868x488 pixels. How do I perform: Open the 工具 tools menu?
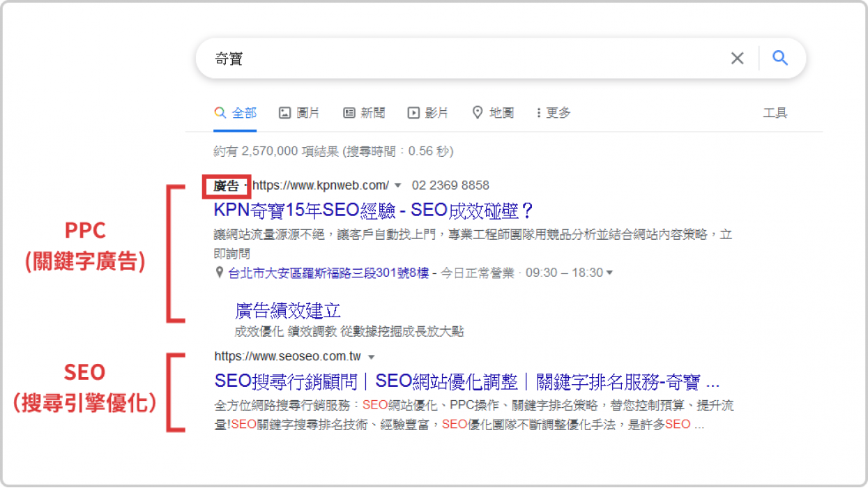(x=775, y=113)
